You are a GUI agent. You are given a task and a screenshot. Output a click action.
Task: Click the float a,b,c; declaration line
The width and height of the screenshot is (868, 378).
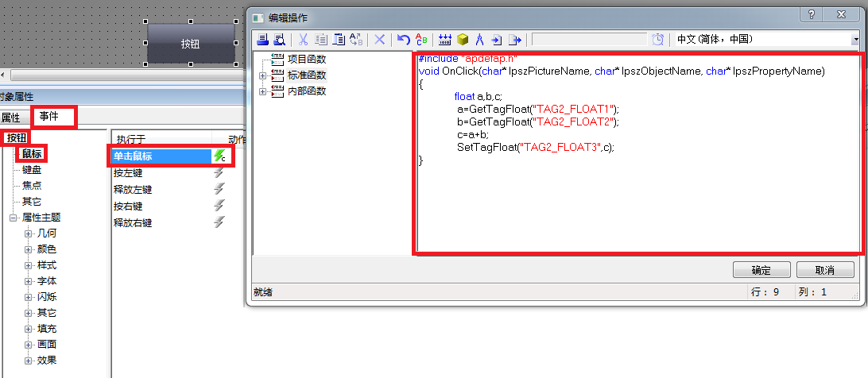[x=479, y=96]
